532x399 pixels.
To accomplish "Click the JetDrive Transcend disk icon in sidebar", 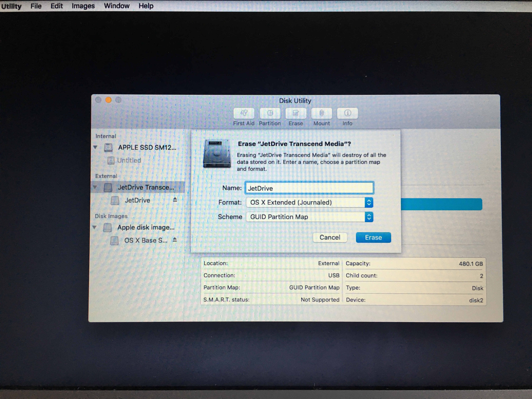I will (x=108, y=187).
